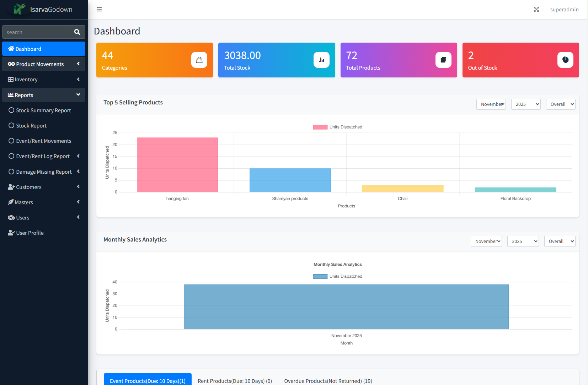Open Dashboard menu item
This screenshot has height=385, width=588.
44,49
